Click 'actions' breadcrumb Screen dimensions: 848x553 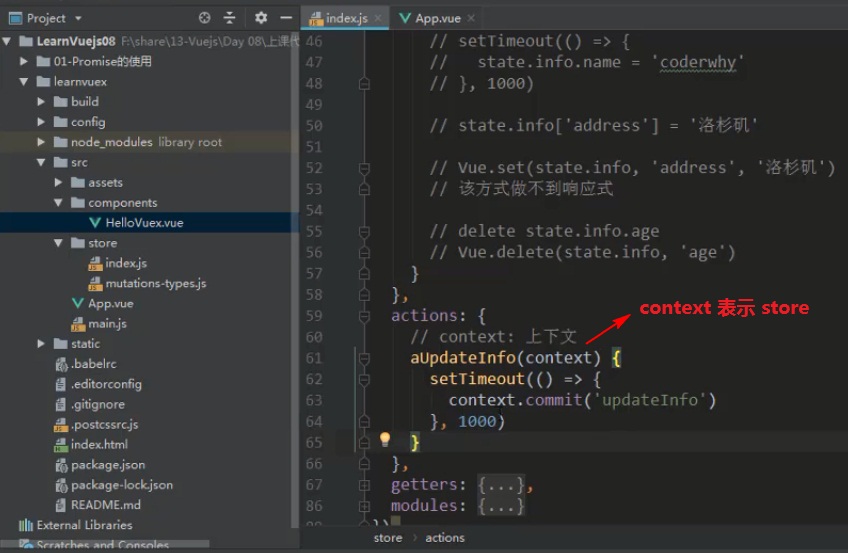pyautogui.click(x=445, y=538)
